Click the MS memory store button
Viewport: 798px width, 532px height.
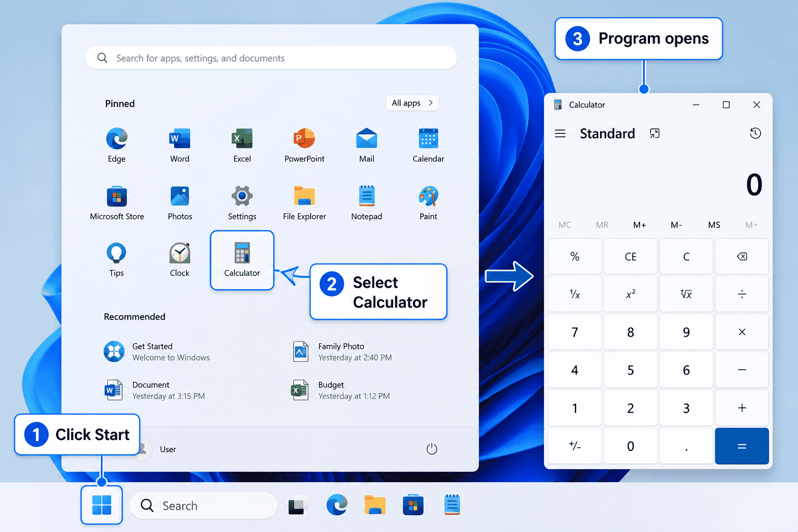714,225
